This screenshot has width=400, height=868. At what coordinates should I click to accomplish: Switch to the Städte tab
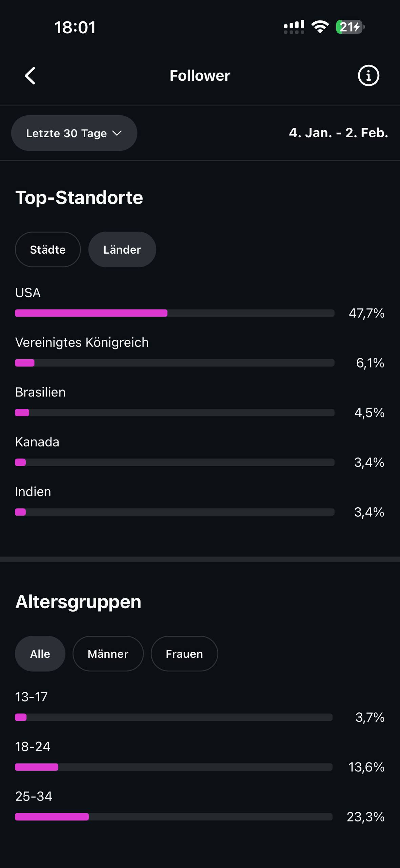click(x=48, y=250)
